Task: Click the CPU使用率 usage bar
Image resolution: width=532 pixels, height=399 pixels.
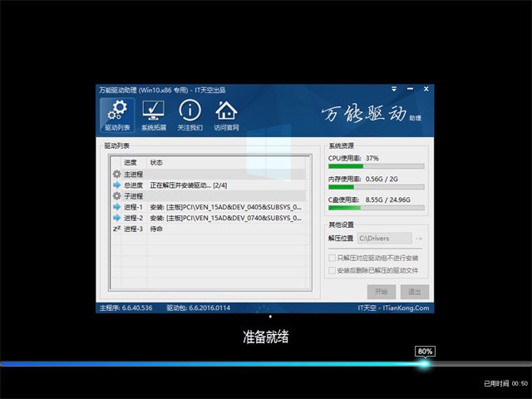Action: coord(377,166)
